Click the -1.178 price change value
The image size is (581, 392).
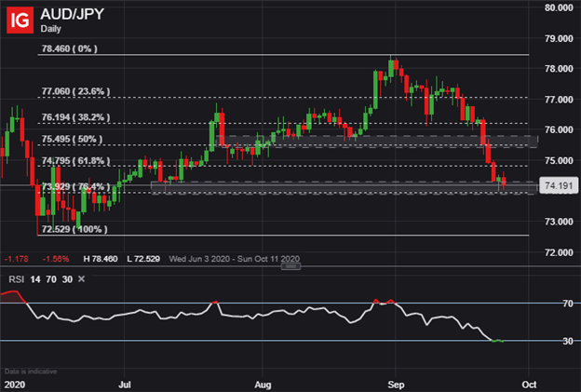(17, 259)
